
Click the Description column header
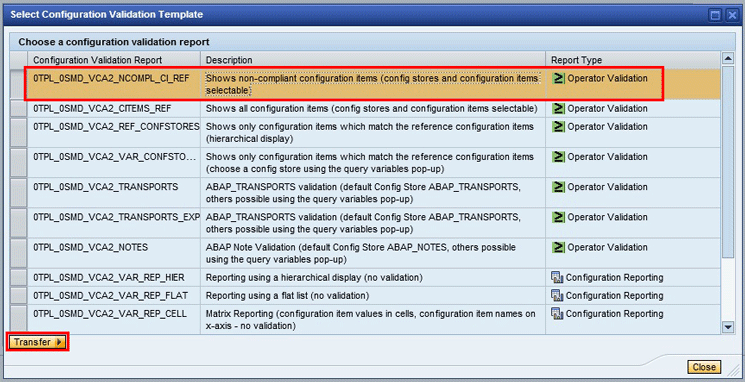(373, 60)
